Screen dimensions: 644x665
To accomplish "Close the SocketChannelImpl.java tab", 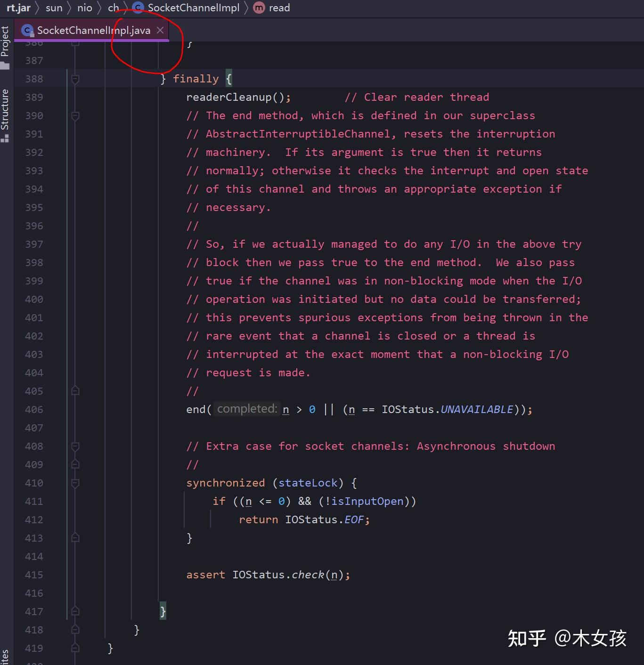I will [x=160, y=30].
